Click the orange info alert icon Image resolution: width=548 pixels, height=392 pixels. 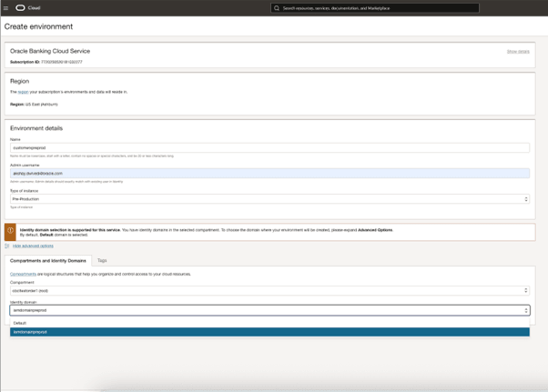tap(10, 232)
